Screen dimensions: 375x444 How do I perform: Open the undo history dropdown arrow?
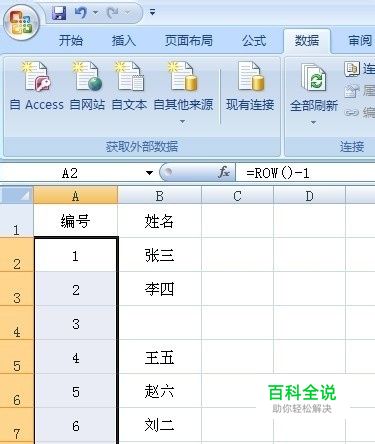[96, 13]
